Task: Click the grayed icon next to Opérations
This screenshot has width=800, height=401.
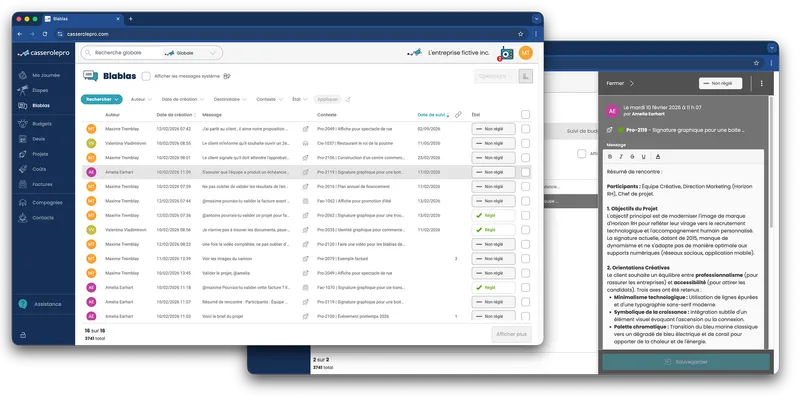Action: point(526,76)
